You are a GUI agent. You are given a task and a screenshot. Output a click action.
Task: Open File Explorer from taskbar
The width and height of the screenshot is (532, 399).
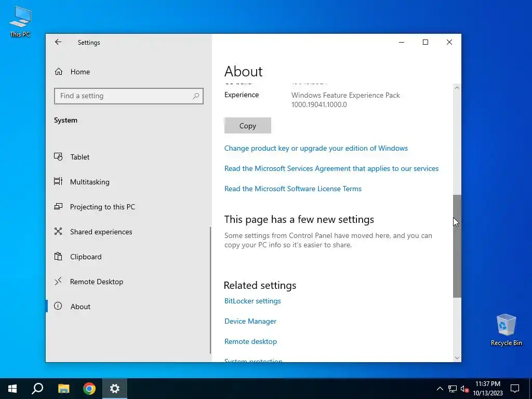click(x=63, y=389)
